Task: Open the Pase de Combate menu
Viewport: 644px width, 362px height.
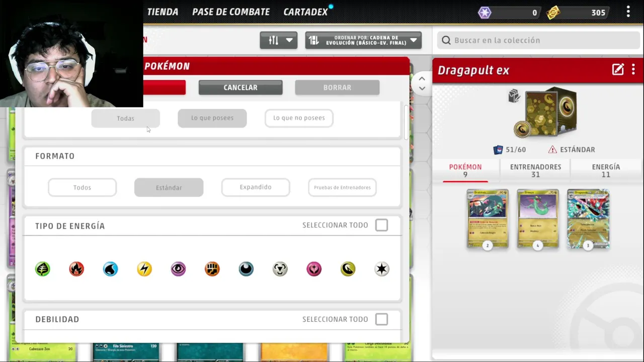Action: click(x=231, y=12)
